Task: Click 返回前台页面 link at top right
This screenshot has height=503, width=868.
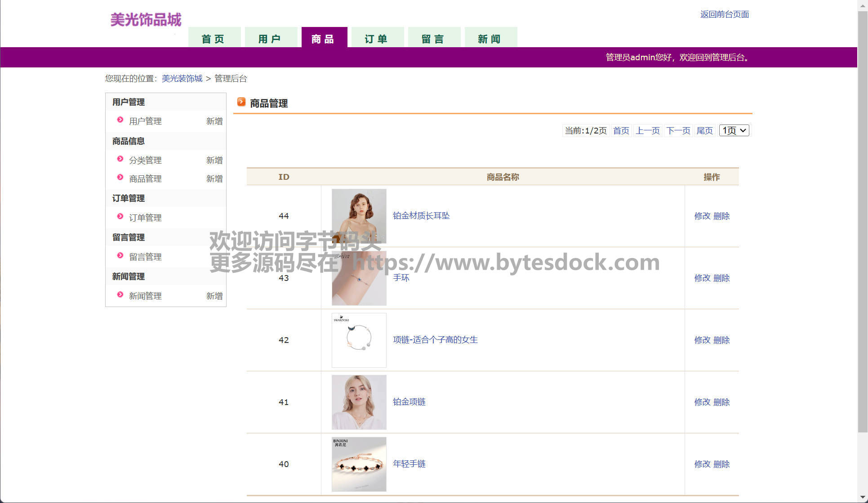Action: (x=724, y=14)
